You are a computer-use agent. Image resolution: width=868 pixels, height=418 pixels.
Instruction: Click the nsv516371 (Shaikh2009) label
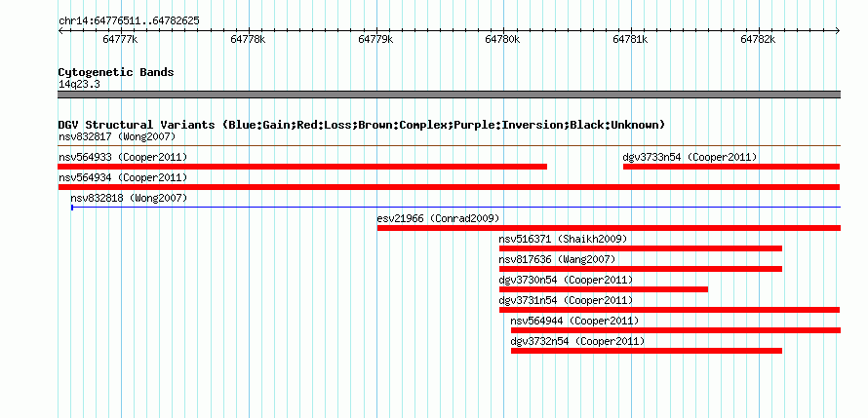click(563, 239)
